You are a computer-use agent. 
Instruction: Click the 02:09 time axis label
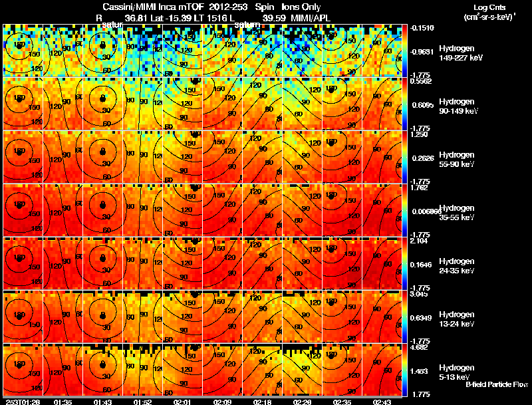coord(222,402)
